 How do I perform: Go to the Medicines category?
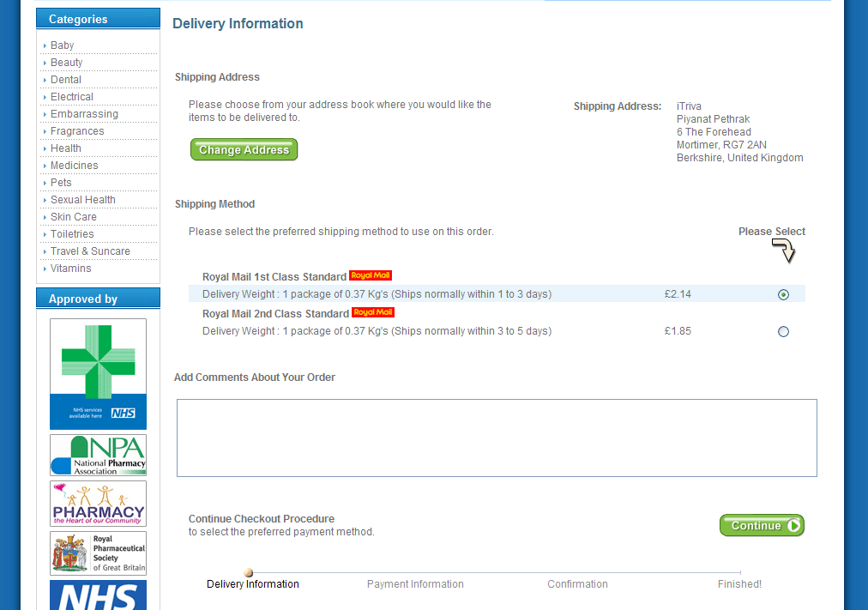pyautogui.click(x=74, y=166)
